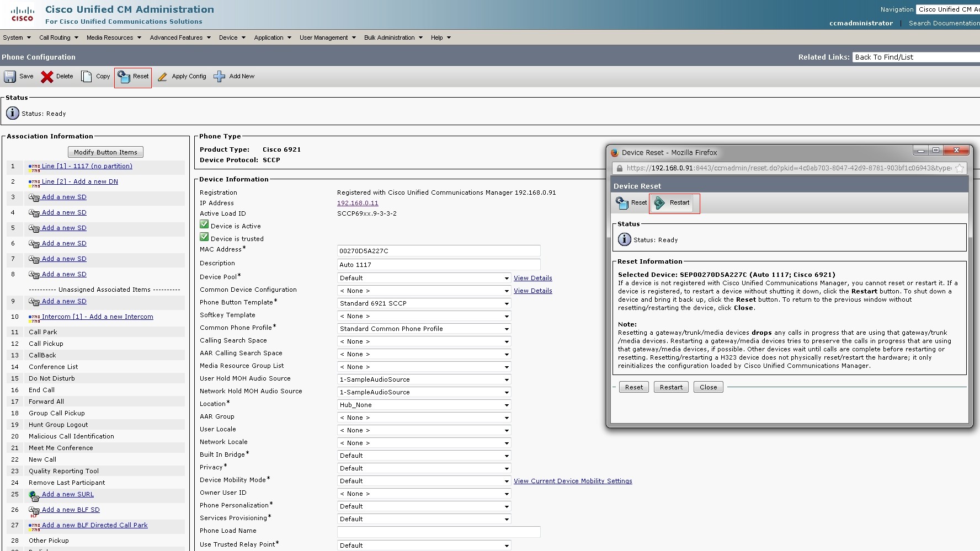Click the Apply Config pencil icon
The height and width of the screenshot is (551, 980).
tap(162, 77)
